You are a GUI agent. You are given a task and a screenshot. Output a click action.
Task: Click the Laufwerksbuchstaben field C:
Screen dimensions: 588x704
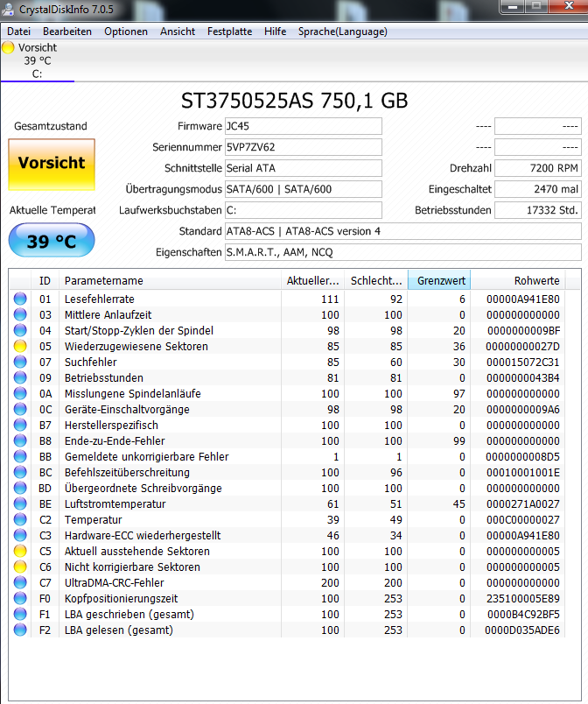tap(304, 210)
